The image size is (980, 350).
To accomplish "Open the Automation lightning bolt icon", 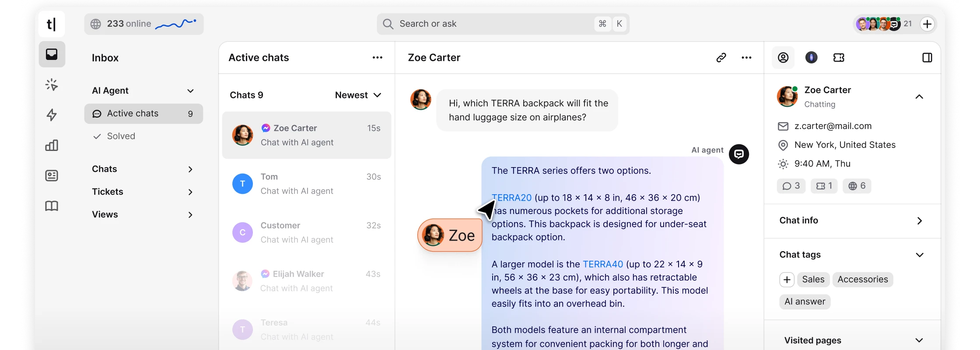I will (x=52, y=115).
